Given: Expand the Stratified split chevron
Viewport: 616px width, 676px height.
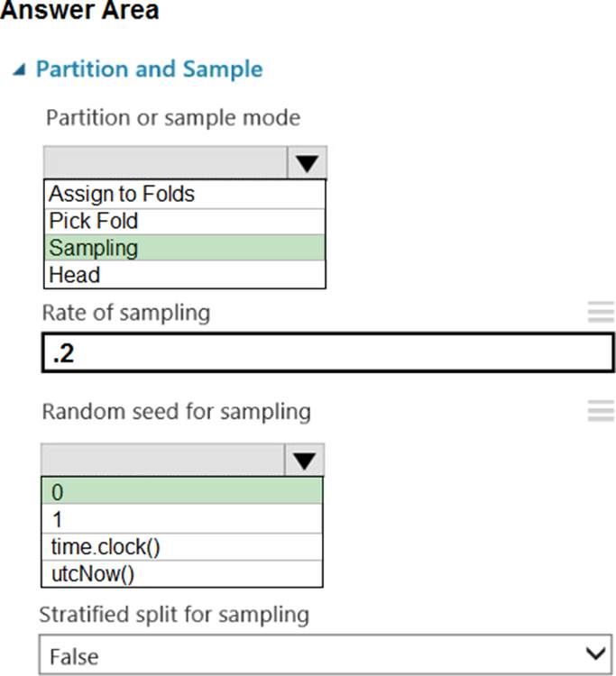Looking at the screenshot, I should pos(595,653).
